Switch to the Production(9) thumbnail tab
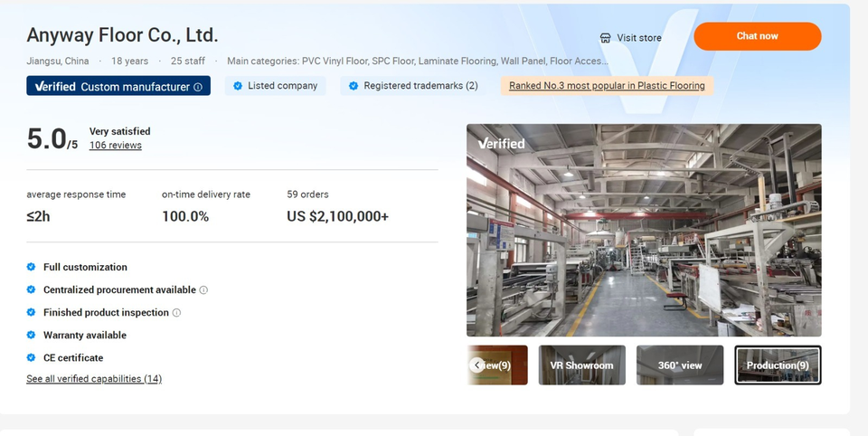Image resolution: width=868 pixels, height=436 pixels. pos(778,365)
